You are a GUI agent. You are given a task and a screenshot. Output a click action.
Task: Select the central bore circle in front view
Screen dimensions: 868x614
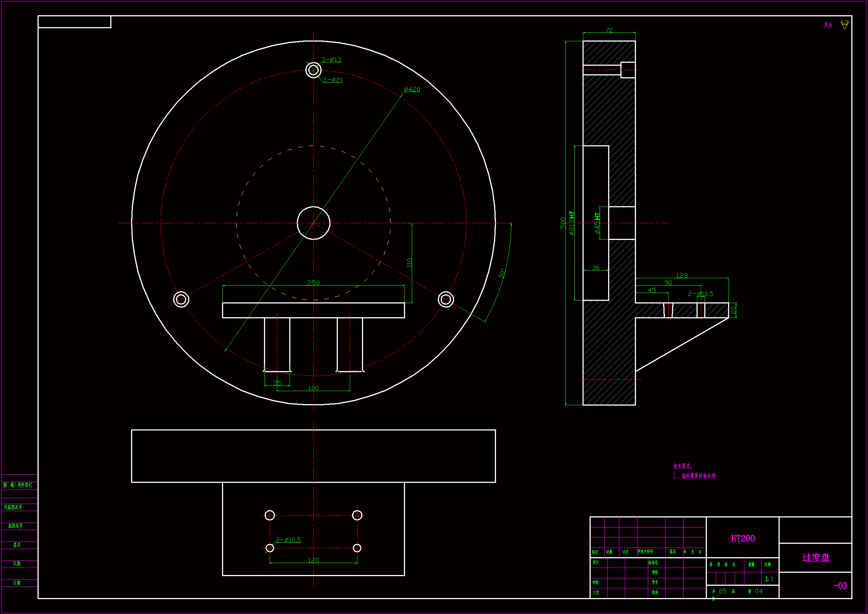[x=313, y=223]
